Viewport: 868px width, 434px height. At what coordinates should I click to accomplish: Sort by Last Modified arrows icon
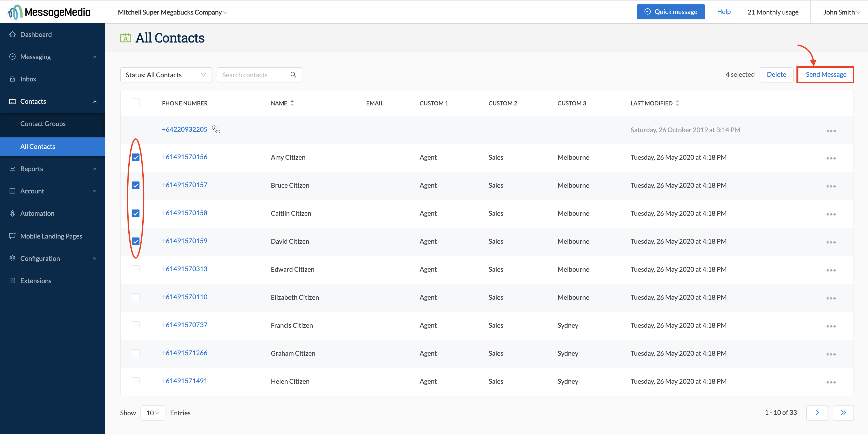click(x=677, y=103)
